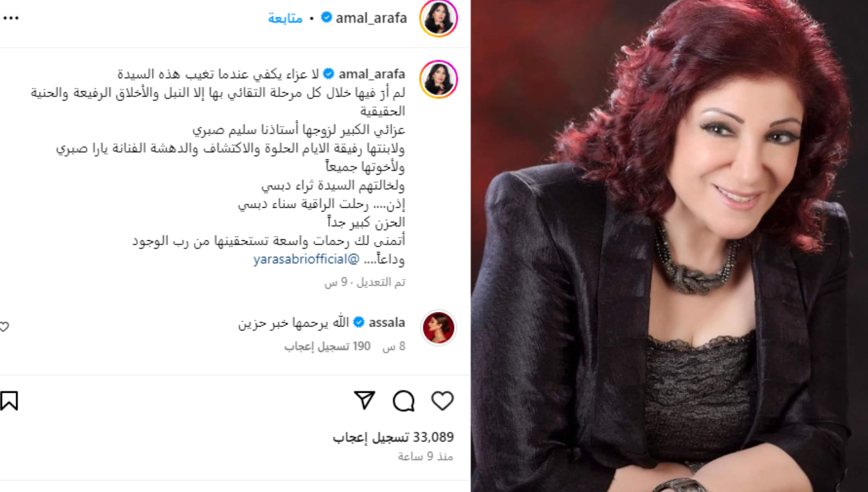Like assala's comment with small heart
The width and height of the screenshot is (868, 492).
(4, 327)
